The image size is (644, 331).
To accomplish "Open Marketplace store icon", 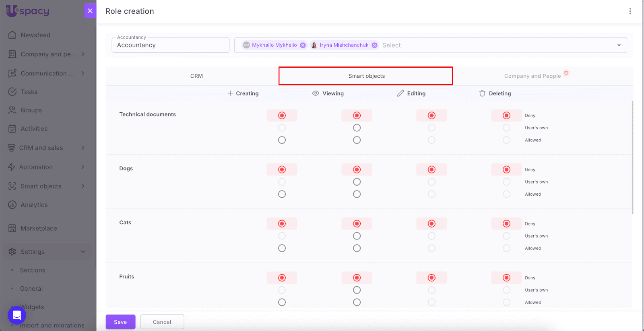I will coord(12,228).
